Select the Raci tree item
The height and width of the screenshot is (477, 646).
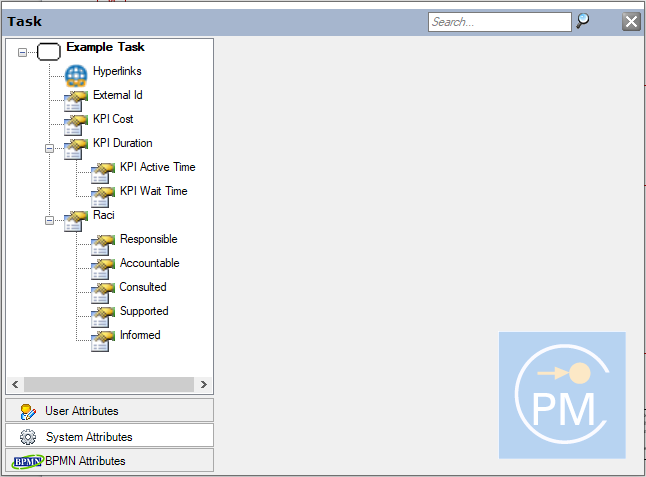[x=104, y=215]
